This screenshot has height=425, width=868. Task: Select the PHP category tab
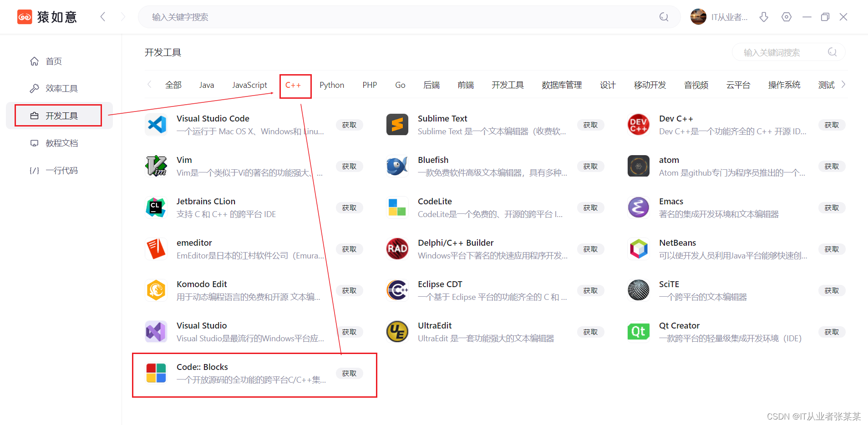[370, 85]
